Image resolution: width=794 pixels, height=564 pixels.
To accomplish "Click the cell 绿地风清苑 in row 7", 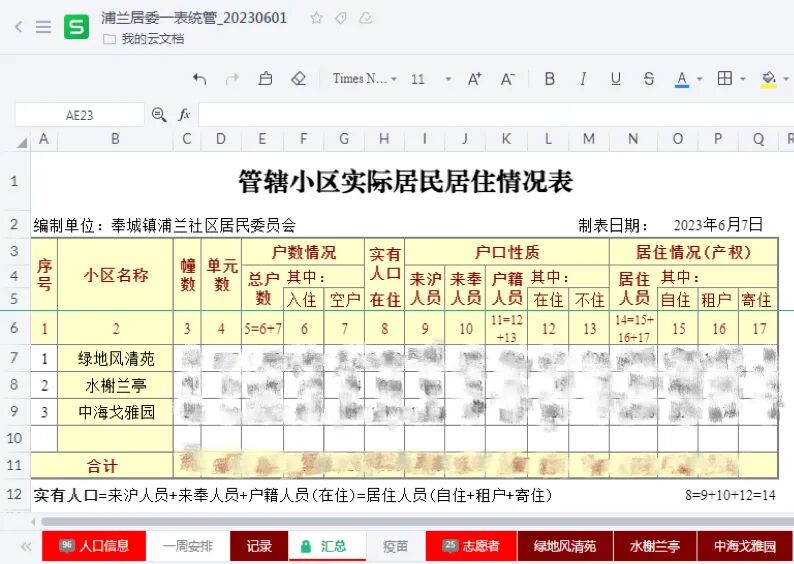I will click(x=115, y=359).
